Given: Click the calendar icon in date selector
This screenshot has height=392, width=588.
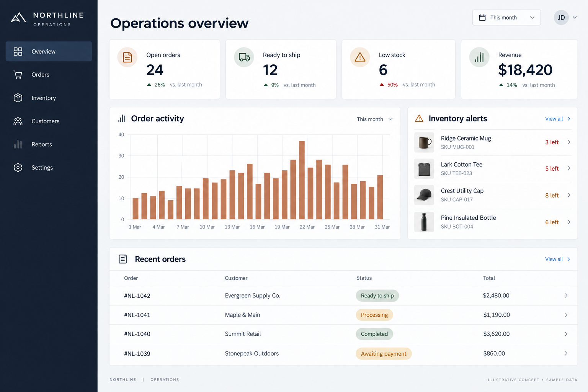Looking at the screenshot, I should click(482, 18).
